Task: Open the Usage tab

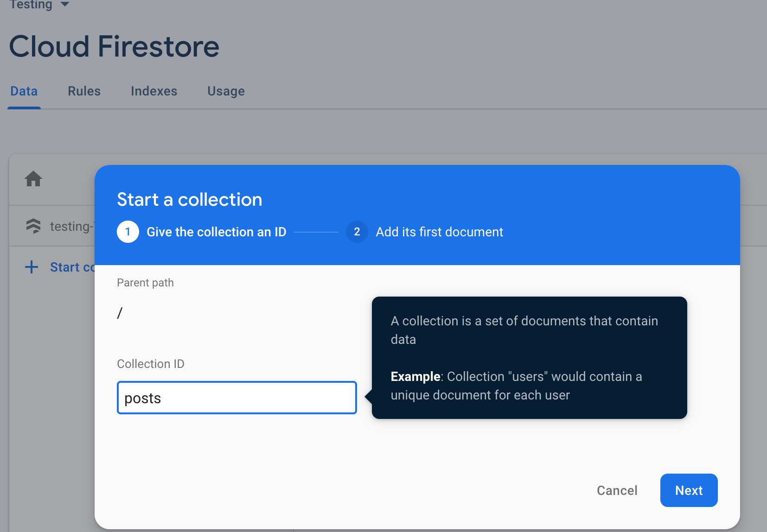Action: coord(226,91)
